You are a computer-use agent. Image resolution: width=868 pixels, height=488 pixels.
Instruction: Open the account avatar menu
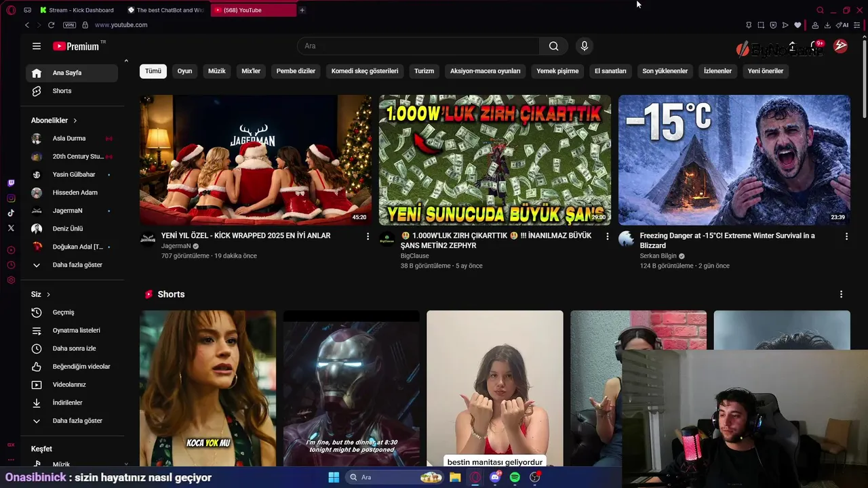(840, 46)
